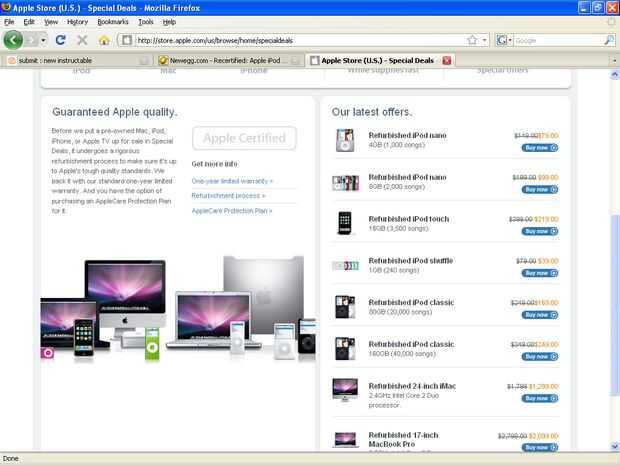Click the scrollbar down arrow

615,446
